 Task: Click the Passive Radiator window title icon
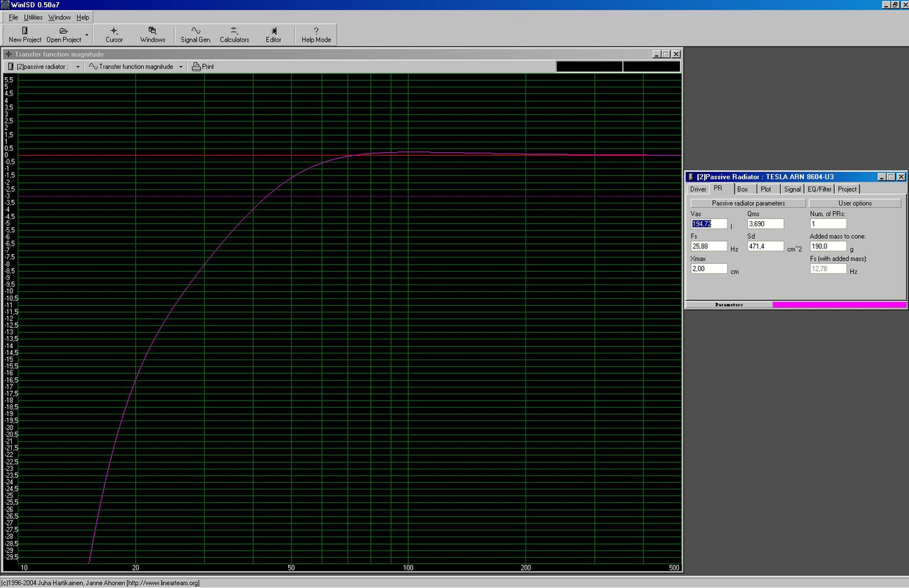(x=691, y=177)
